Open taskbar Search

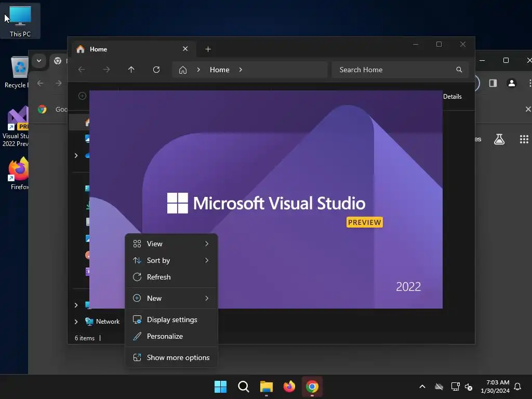click(243, 387)
